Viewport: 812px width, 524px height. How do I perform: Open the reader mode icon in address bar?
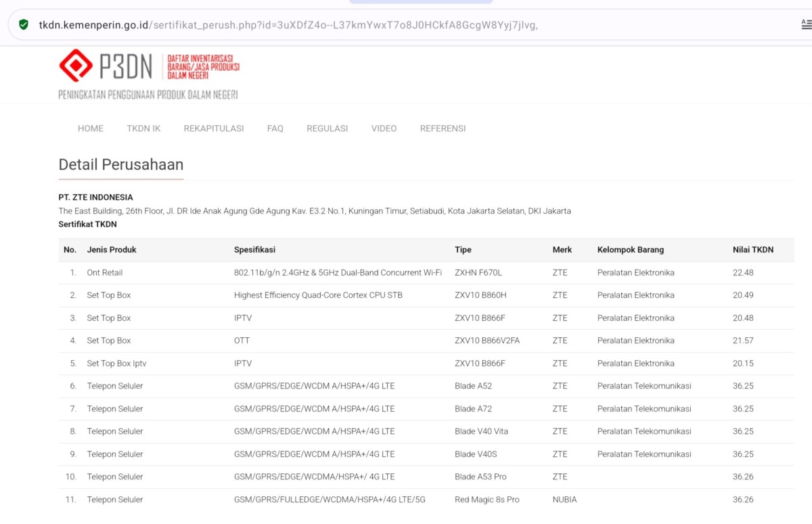[x=806, y=25]
